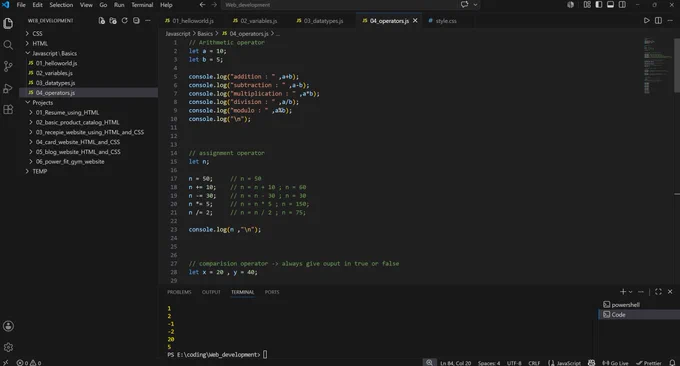
Task: Click the editor vertical scrollbar
Action: (677, 65)
